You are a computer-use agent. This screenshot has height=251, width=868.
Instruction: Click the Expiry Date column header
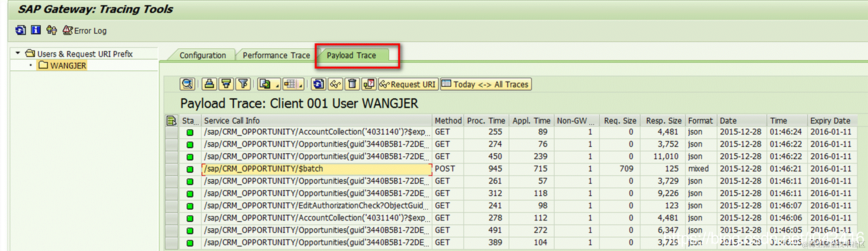tap(831, 120)
